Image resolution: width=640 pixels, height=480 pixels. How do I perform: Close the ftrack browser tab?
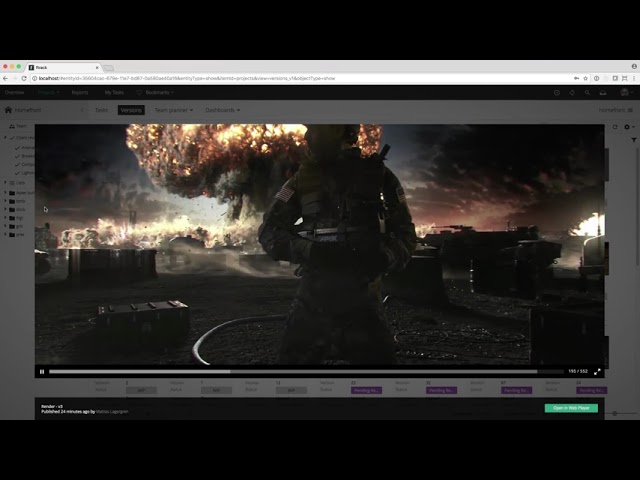click(x=97, y=67)
